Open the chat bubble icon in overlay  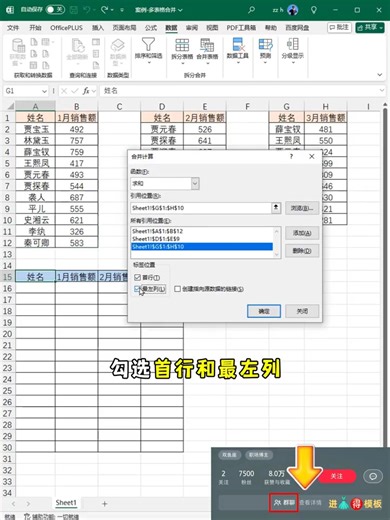[373, 476]
